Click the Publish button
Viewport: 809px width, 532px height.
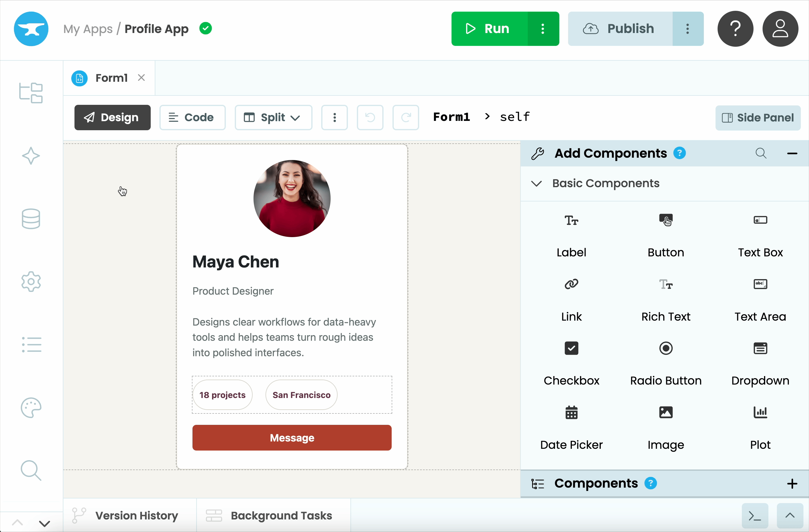point(620,29)
